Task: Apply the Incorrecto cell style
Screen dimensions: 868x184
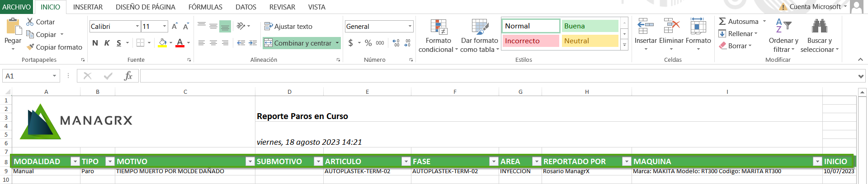Action: [x=530, y=41]
